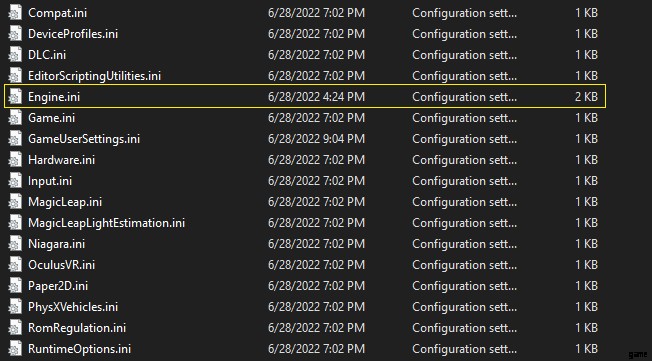Image resolution: width=652 pixels, height=361 pixels.
Task: Click the Niagara.ini file icon
Action: [15, 244]
